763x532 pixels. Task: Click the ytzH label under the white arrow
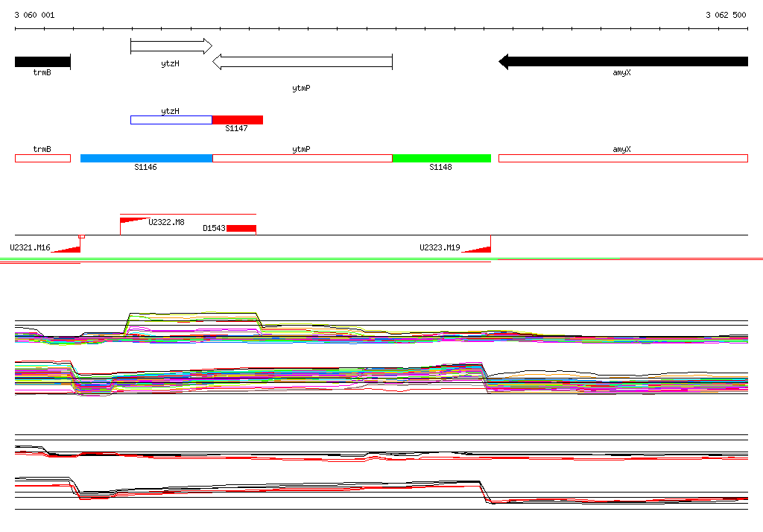(171, 64)
